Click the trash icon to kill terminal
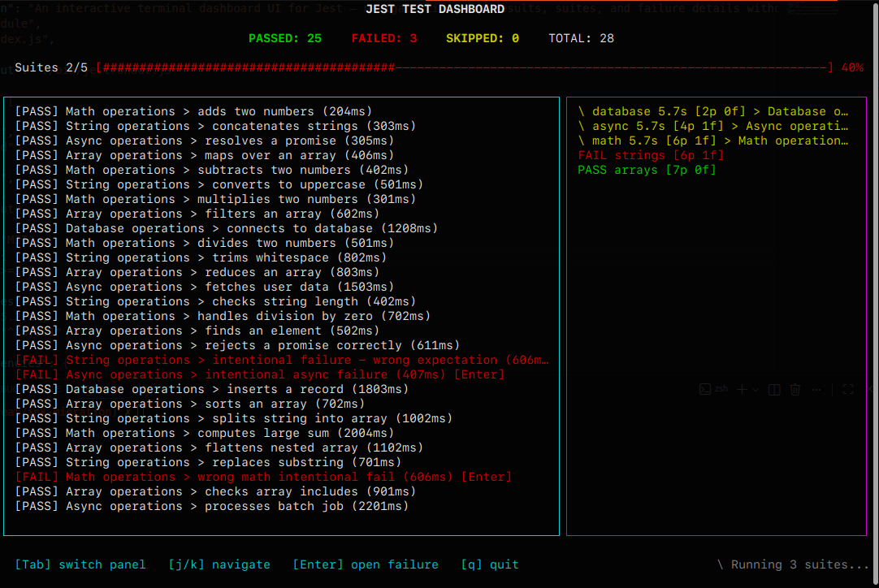Screen dimensions: 879x588 coord(795,390)
